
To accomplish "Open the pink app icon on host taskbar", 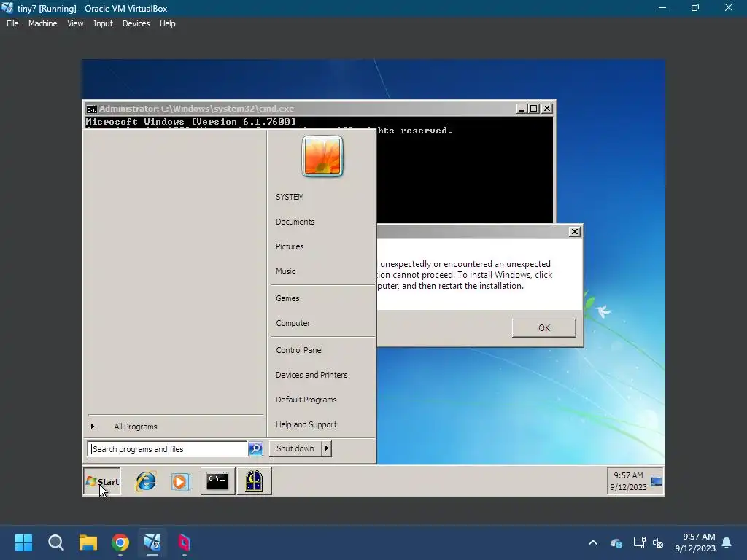I will click(x=185, y=542).
